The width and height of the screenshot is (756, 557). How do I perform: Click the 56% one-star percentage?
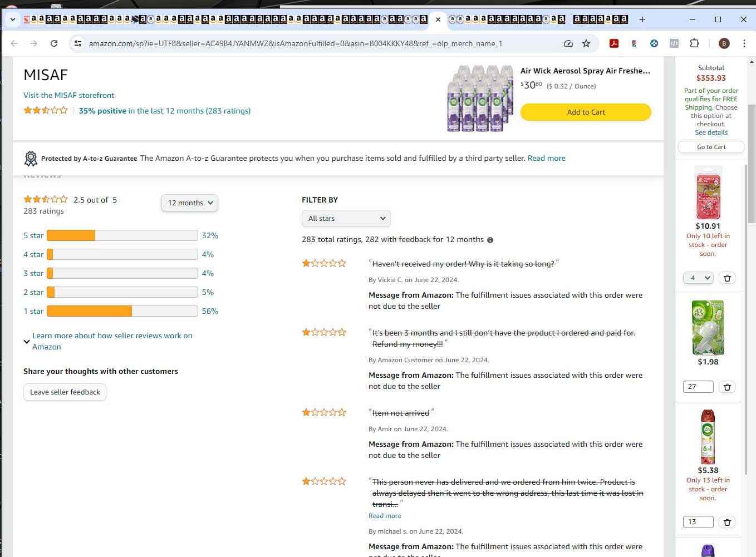click(210, 311)
